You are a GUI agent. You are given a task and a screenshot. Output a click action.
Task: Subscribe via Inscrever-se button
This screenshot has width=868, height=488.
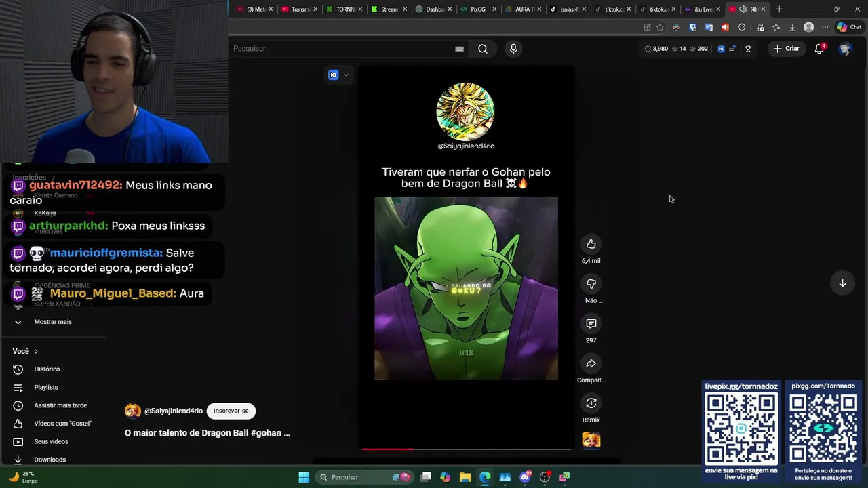tap(231, 411)
